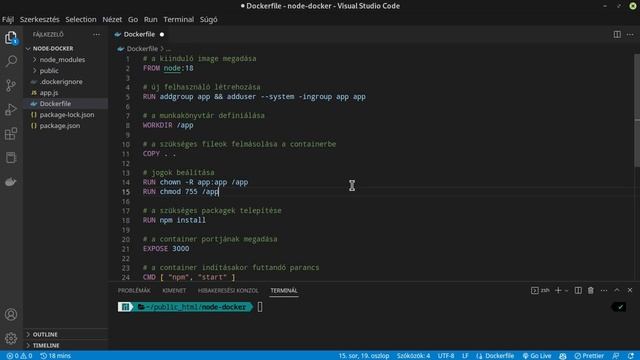Open terminal launch profile dropdown arrow
This screenshot has width=640, height=360.
point(567,291)
